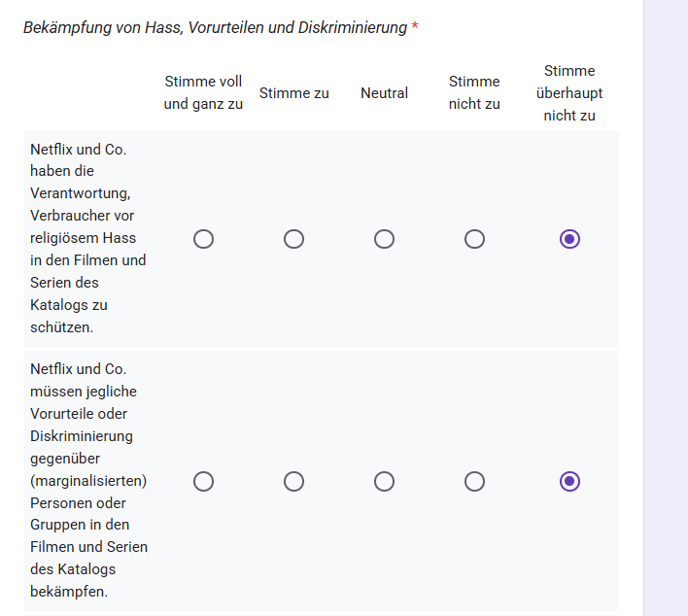
Task: Click the '(marginalisierten) Personen' statement text
Action: [88, 480]
